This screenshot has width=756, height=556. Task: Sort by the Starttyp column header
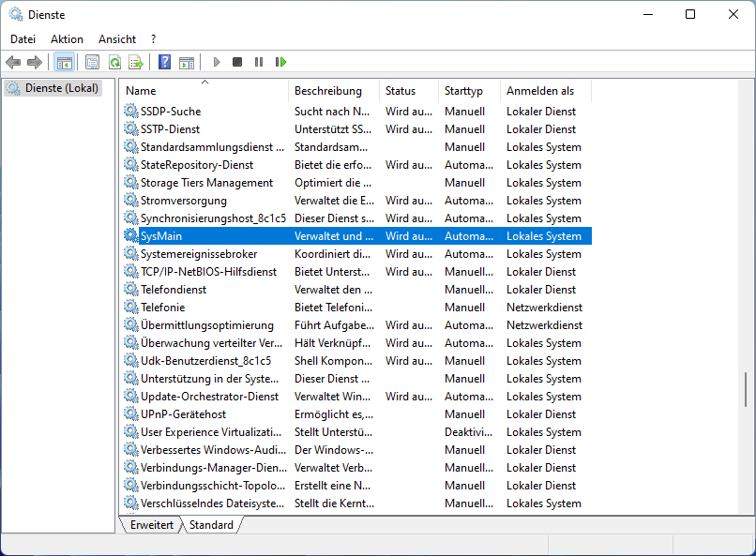click(470, 91)
